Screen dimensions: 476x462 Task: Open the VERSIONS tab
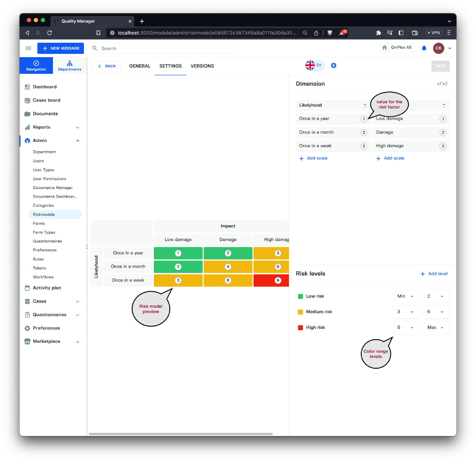[x=202, y=66]
